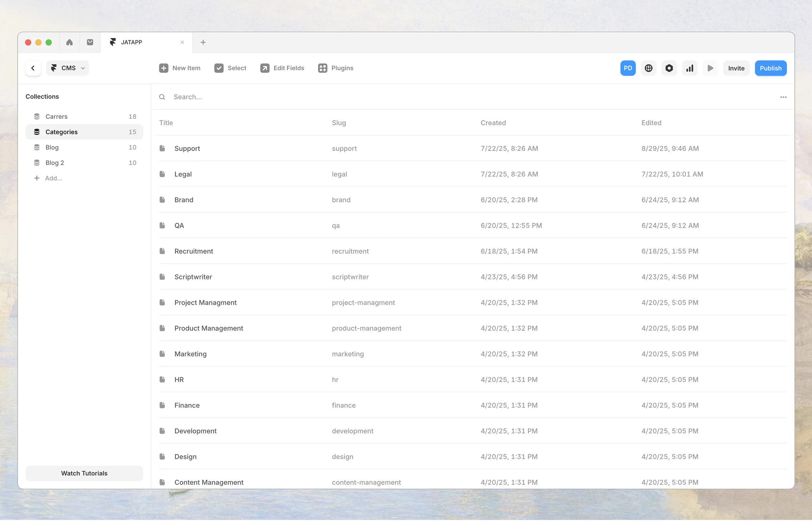Image resolution: width=812 pixels, height=521 pixels.
Task: Close the JATAPP tab
Action: point(182,42)
